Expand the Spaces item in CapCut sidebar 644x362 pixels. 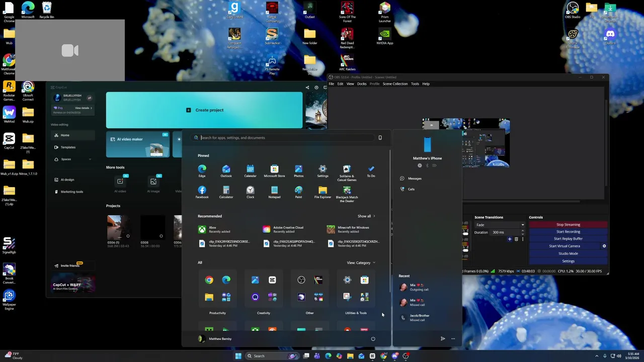pyautogui.click(x=72, y=159)
